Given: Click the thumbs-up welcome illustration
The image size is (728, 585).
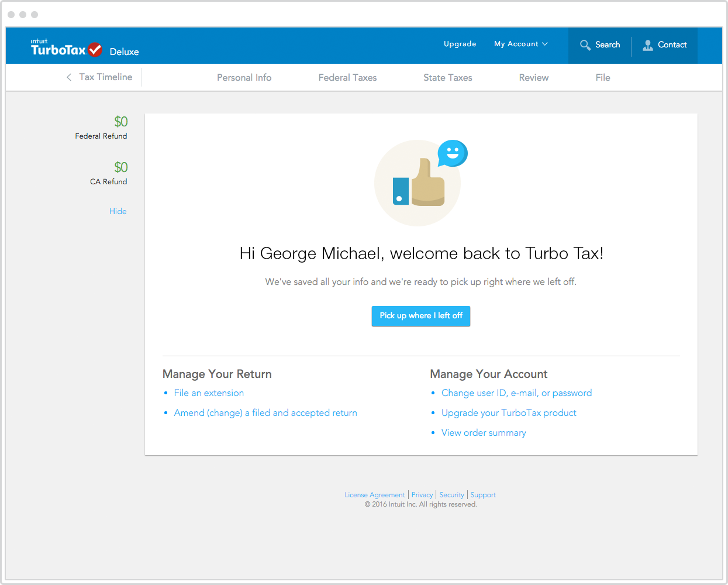Looking at the screenshot, I should point(418,183).
